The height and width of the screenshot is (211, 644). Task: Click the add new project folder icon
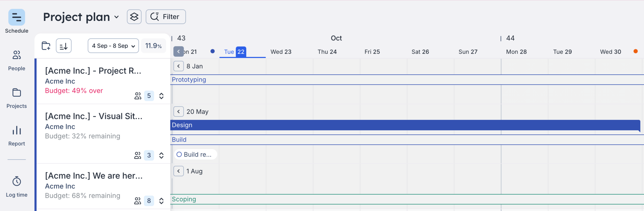[46, 46]
